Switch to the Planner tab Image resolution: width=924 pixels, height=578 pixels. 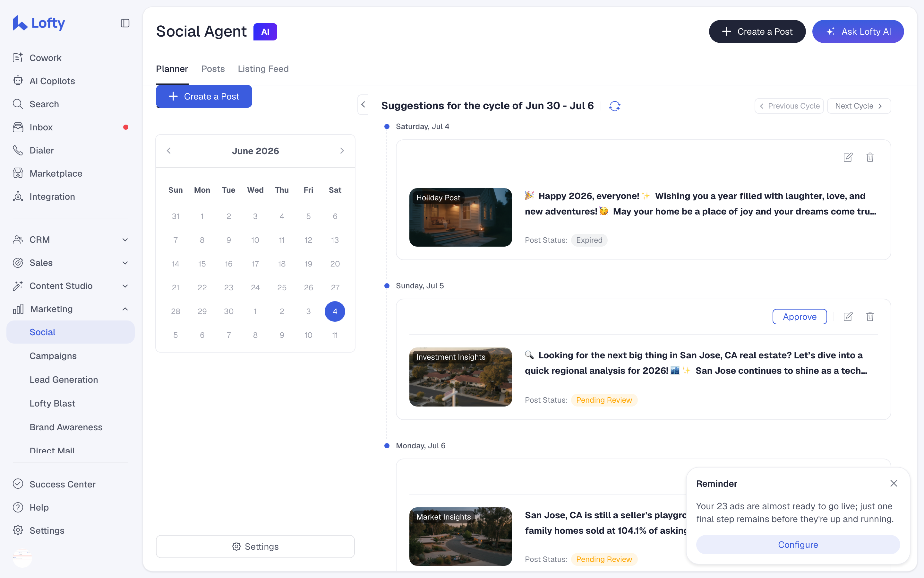[172, 69]
